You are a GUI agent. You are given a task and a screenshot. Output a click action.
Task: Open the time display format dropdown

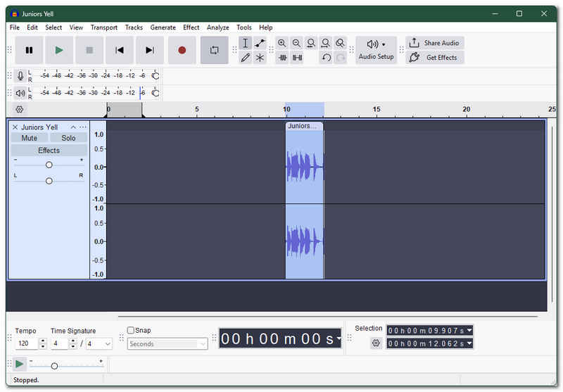(339, 339)
